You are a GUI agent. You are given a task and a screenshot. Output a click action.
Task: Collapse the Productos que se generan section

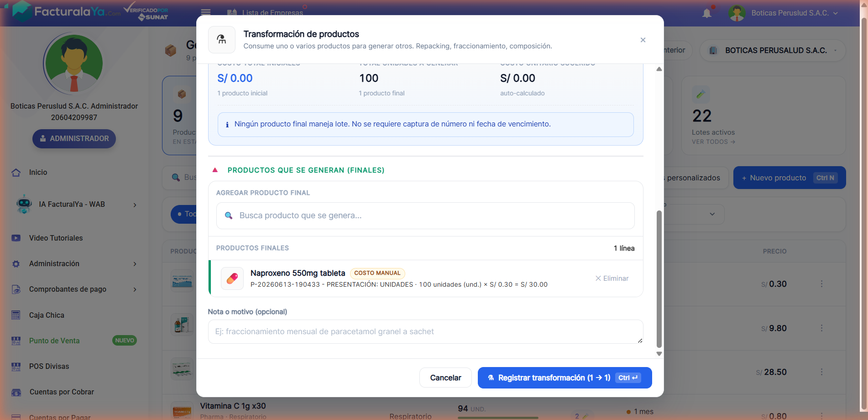215,170
